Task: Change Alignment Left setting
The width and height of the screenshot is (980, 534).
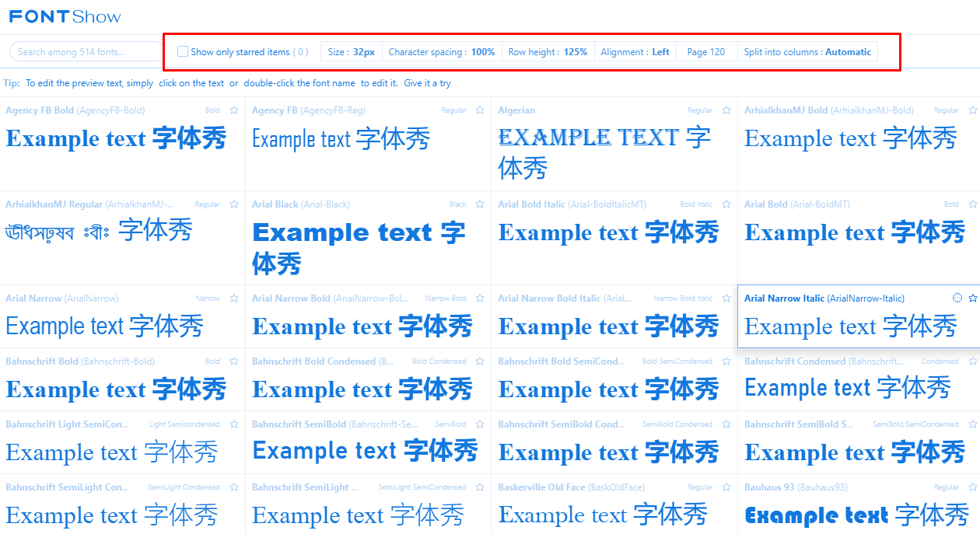Action: (635, 52)
